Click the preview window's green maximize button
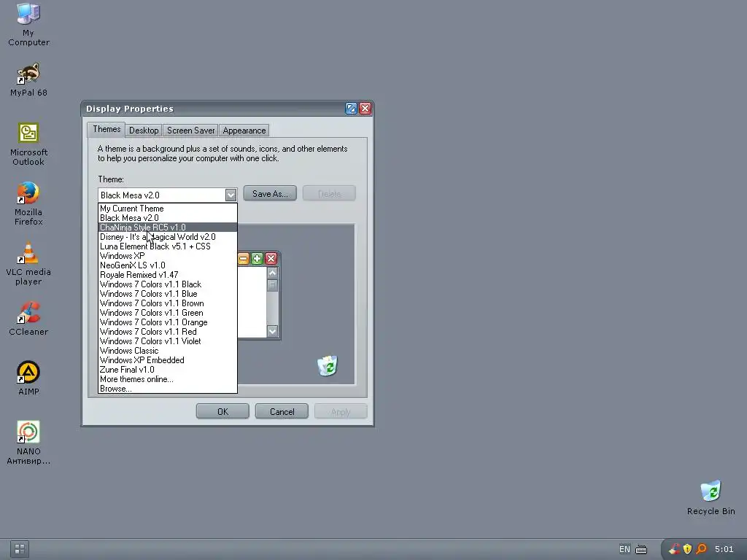The height and width of the screenshot is (560, 747). pos(258,259)
